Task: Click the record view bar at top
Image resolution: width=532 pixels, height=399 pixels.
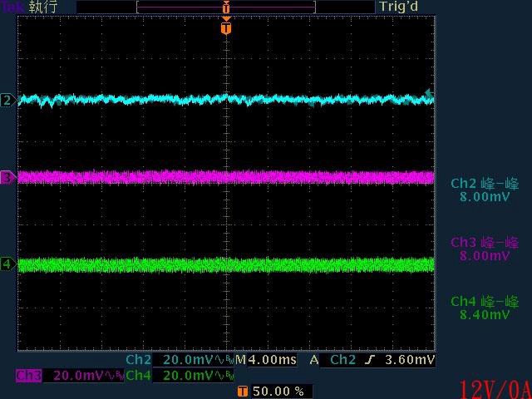Action: (x=225, y=7)
